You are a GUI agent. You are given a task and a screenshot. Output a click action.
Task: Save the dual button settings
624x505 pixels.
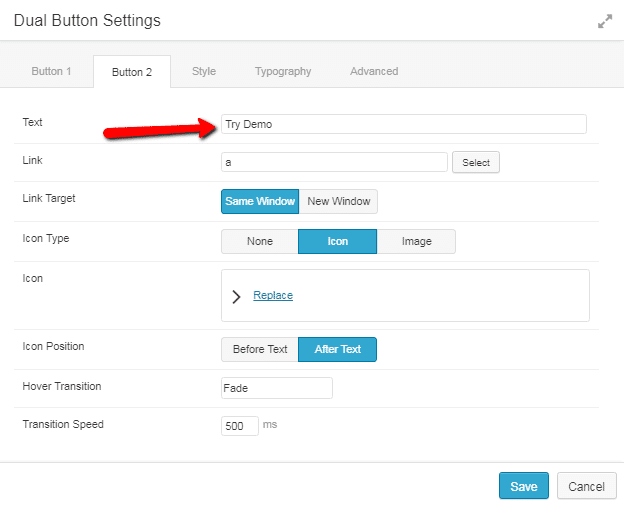tap(524, 486)
